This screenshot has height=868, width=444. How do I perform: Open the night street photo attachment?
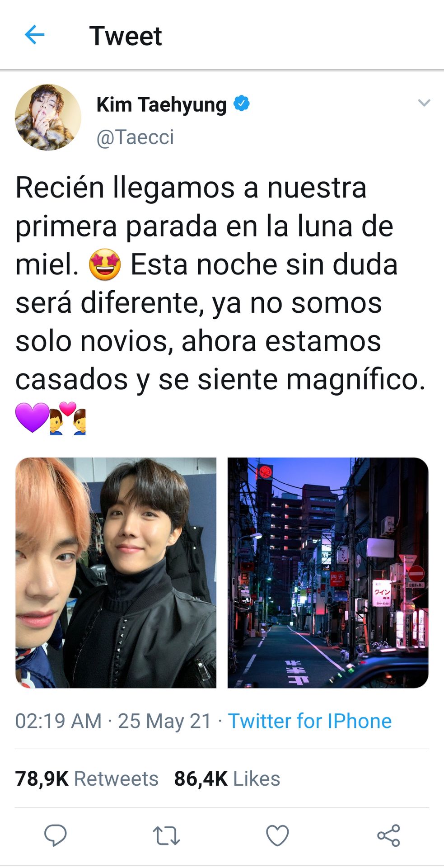(328, 573)
